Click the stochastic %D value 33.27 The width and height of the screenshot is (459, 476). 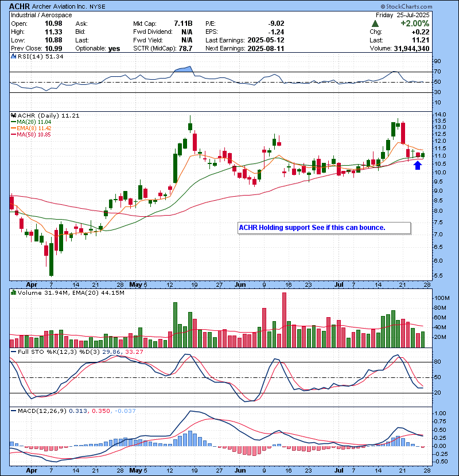[134, 352]
